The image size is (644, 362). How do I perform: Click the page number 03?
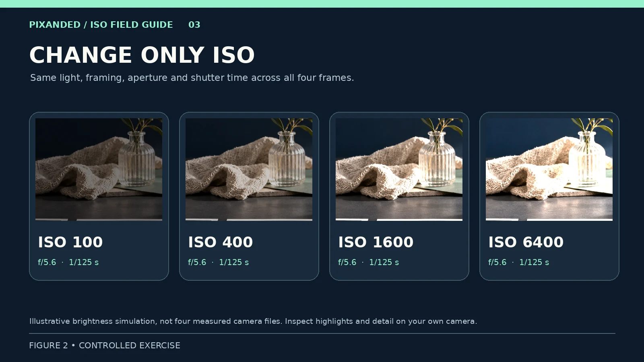coord(194,25)
